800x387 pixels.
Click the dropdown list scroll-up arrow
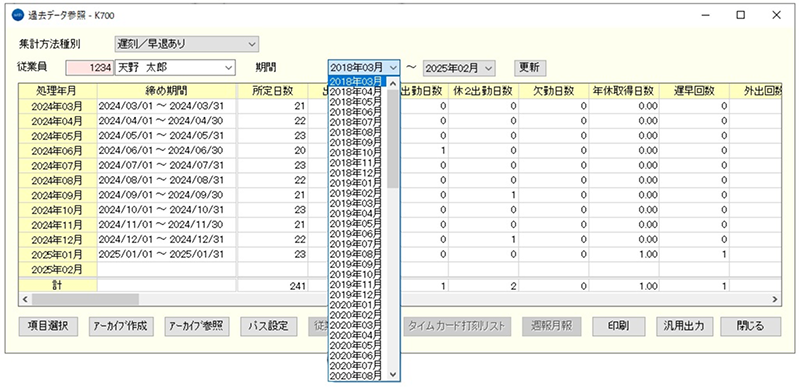click(x=392, y=83)
